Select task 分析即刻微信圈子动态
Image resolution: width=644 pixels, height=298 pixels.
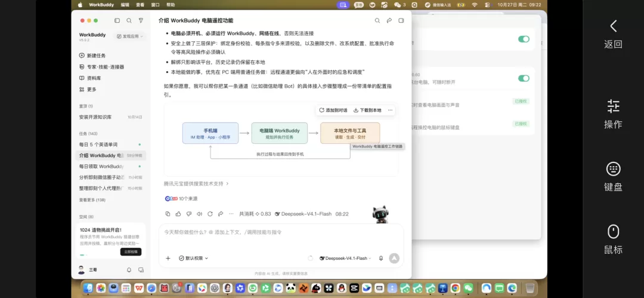coord(111,177)
